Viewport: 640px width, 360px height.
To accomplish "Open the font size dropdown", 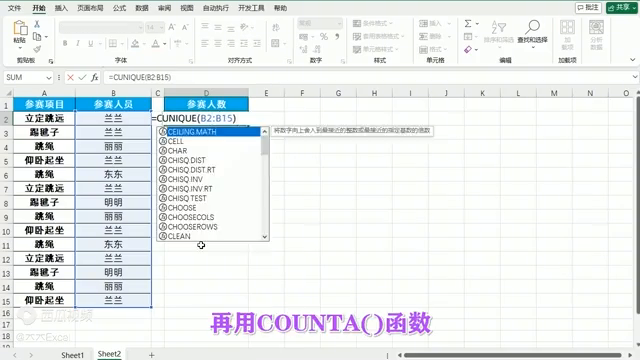I will [162, 27].
